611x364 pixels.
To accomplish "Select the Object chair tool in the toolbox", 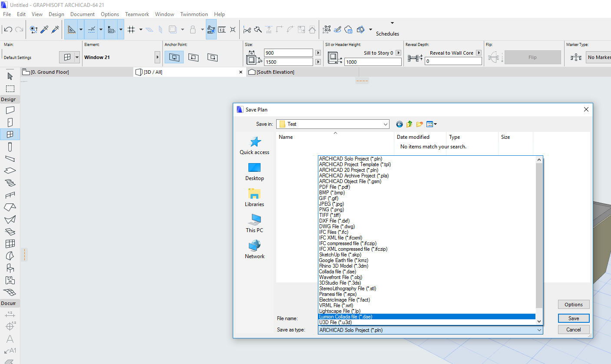I will point(10,268).
